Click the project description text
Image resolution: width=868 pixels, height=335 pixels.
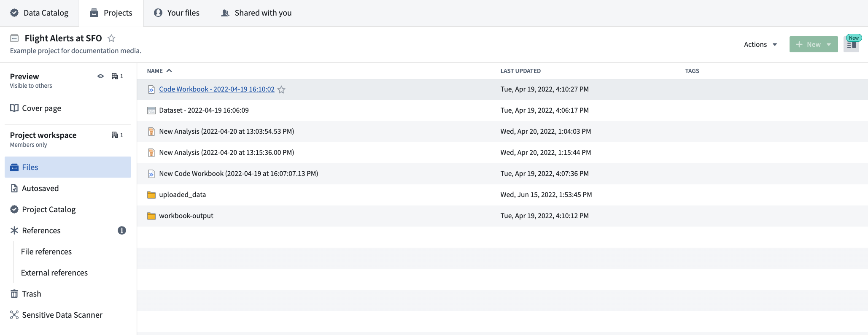(75, 51)
